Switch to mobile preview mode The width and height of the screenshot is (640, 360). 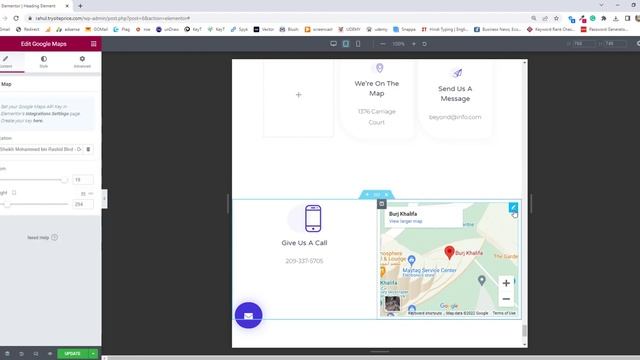point(358,44)
